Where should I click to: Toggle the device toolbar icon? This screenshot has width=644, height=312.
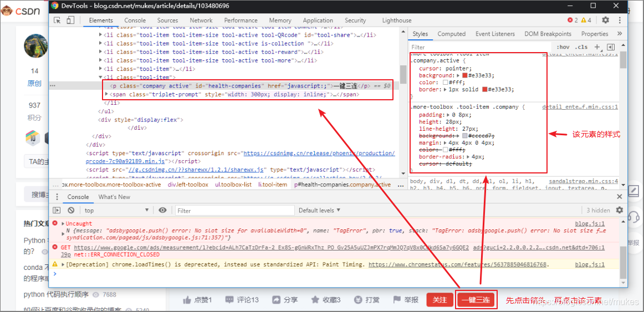click(x=70, y=20)
